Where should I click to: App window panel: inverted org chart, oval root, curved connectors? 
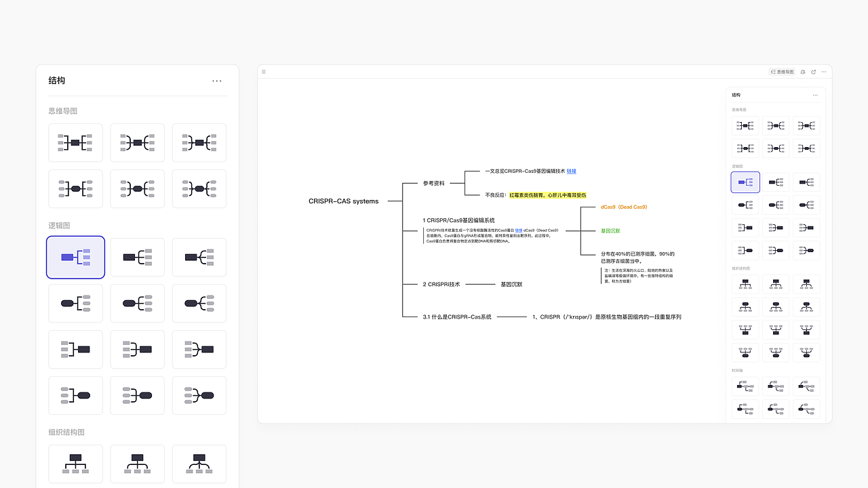pos(806,352)
